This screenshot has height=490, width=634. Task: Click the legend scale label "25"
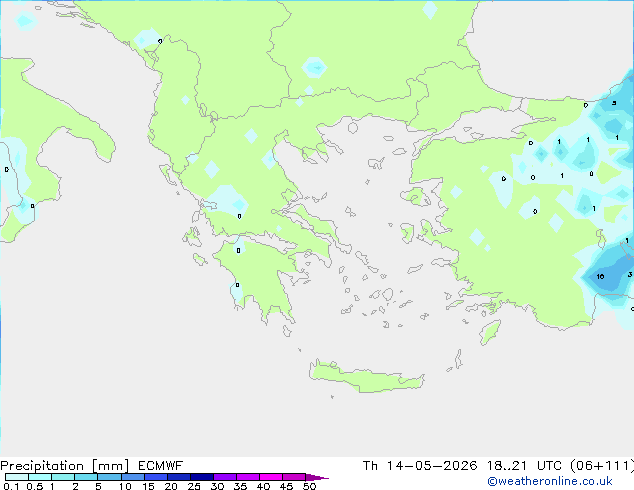coord(194,486)
